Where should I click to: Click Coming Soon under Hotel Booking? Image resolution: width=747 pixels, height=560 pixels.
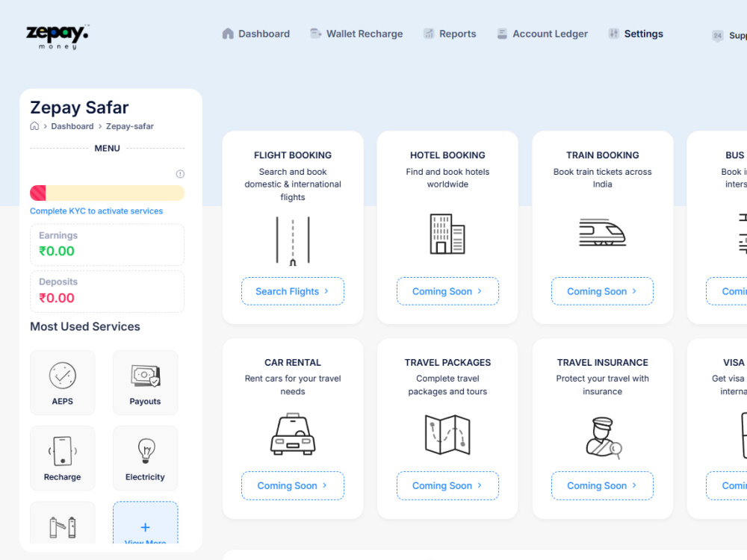(447, 291)
